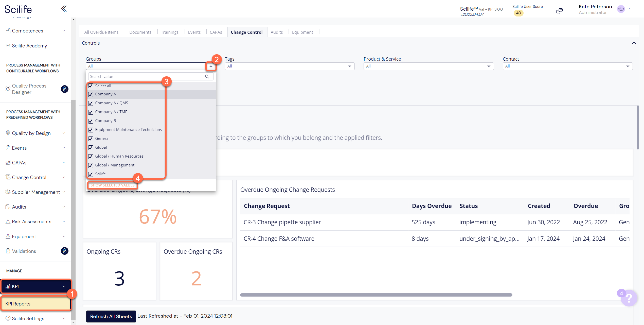
Task: Click the Audits sidebar icon
Action: pos(8,207)
